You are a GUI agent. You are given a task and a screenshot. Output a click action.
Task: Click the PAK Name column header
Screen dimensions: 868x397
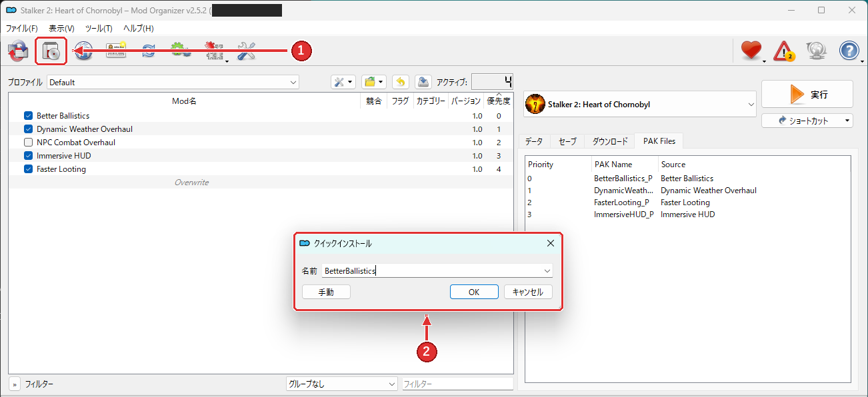click(x=625, y=164)
